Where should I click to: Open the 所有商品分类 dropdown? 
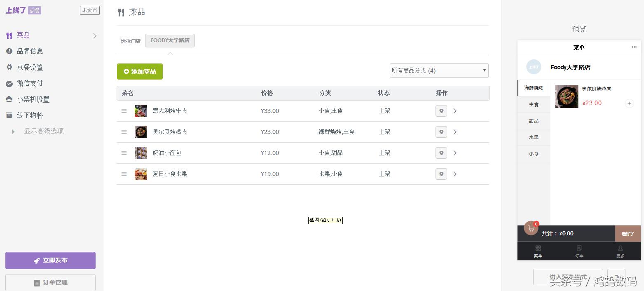(438, 70)
